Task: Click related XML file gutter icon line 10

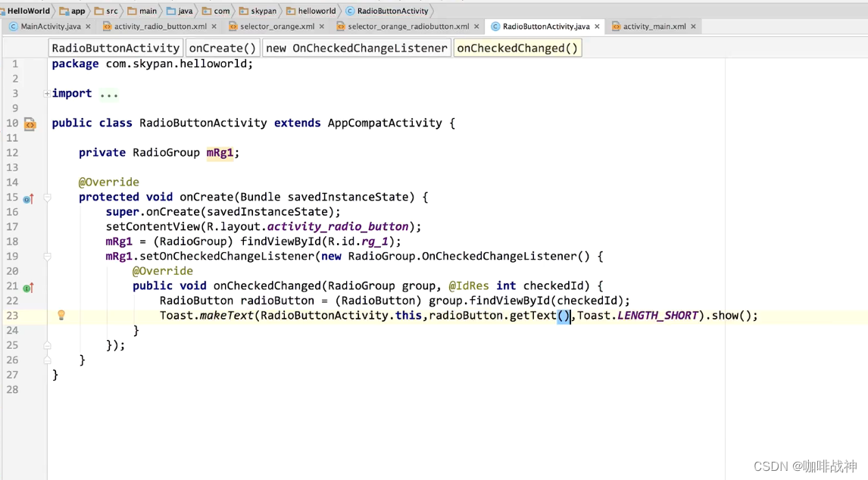Action: click(x=30, y=124)
